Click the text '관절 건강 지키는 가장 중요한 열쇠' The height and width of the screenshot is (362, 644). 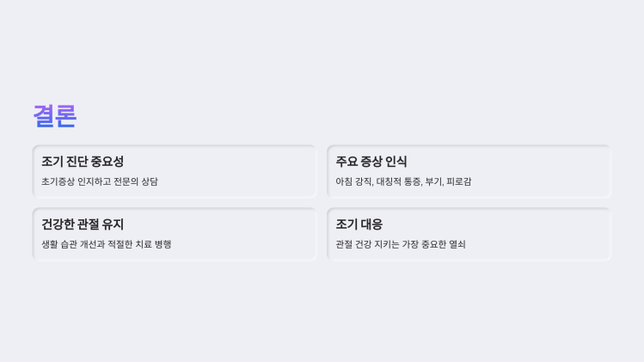pos(401,244)
